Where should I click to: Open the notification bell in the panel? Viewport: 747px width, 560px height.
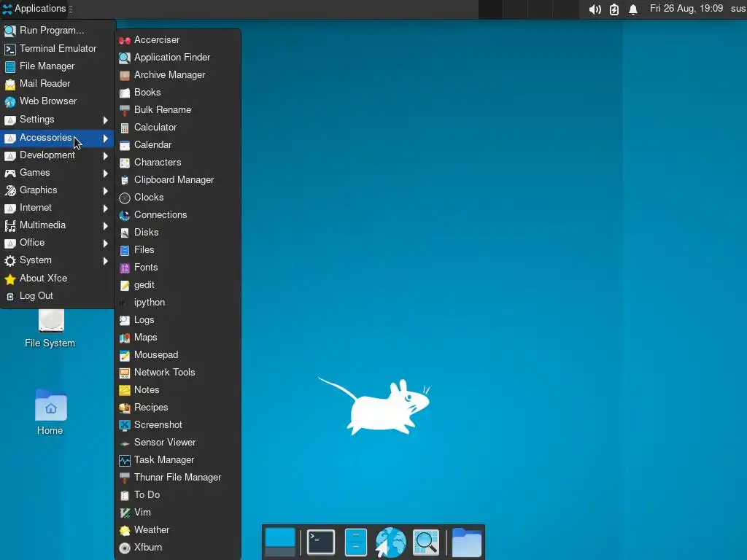[x=633, y=9]
